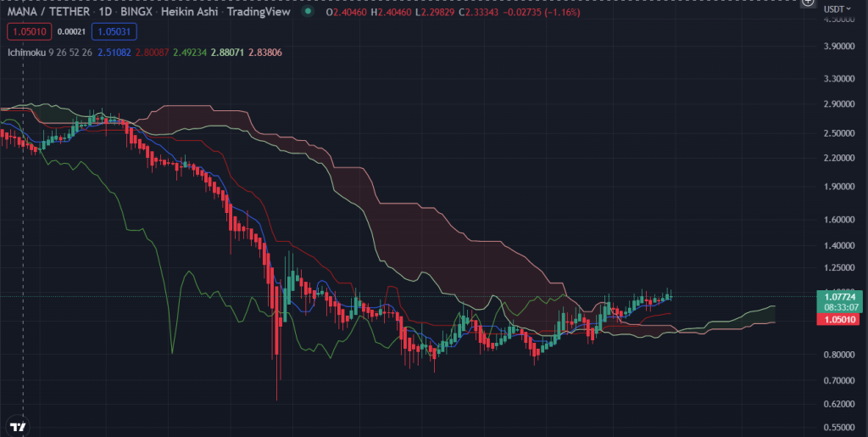The image size is (868, 437).
Task: Click the Ichimoku value 2.88071
Action: [x=227, y=53]
